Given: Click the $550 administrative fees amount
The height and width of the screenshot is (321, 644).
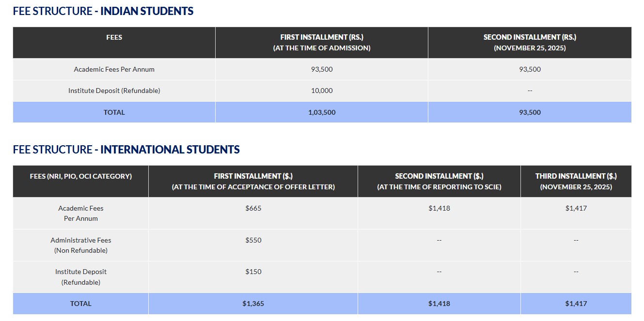Looking at the screenshot, I should click(x=253, y=240).
